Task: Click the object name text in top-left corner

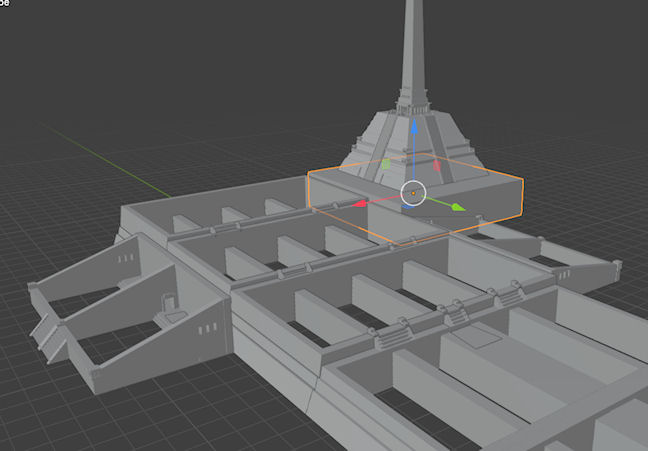Action: point(5,4)
